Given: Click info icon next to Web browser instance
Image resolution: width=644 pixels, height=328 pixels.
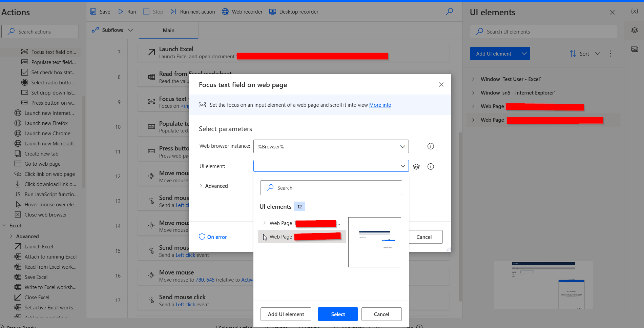Looking at the screenshot, I should click(x=431, y=146).
